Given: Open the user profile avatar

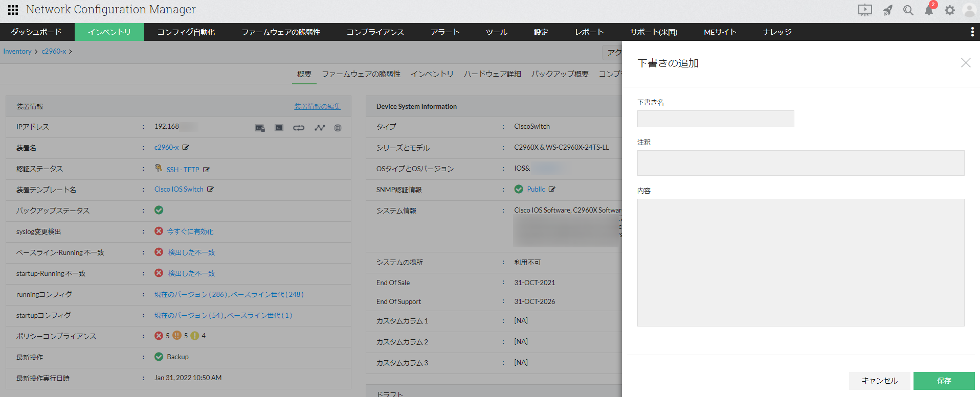Looking at the screenshot, I should 969,10.
